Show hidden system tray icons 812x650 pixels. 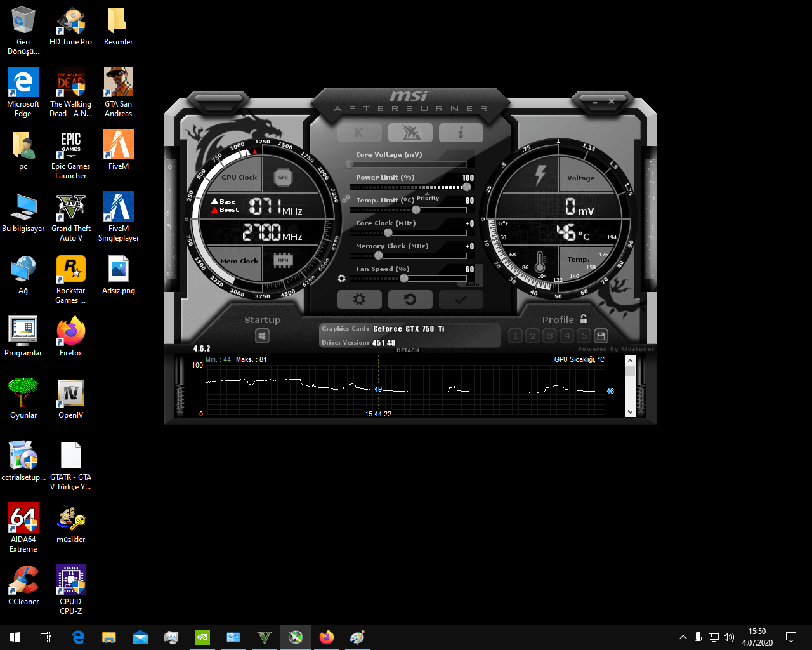coord(683,637)
